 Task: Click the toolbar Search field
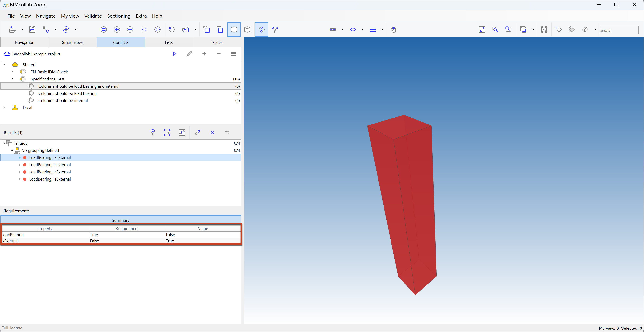pyautogui.click(x=619, y=30)
